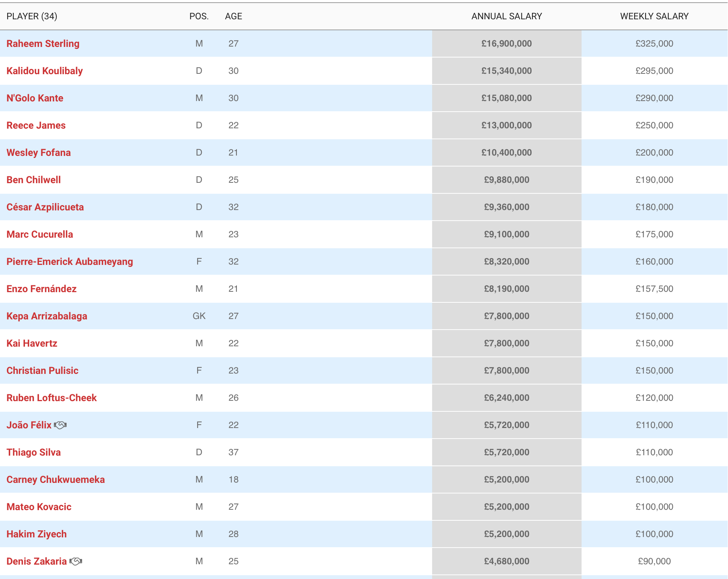Click age 28 in Hakim Ziyech row

pyautogui.click(x=233, y=534)
